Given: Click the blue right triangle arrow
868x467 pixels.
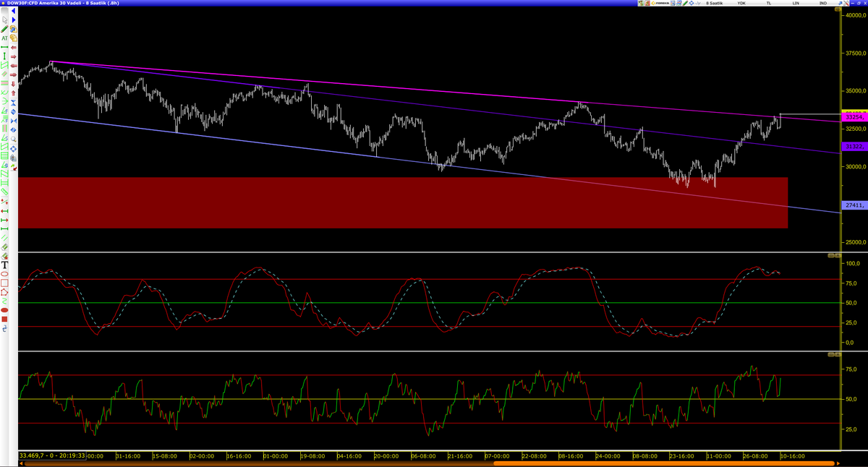Looking at the screenshot, I should (x=14, y=20).
